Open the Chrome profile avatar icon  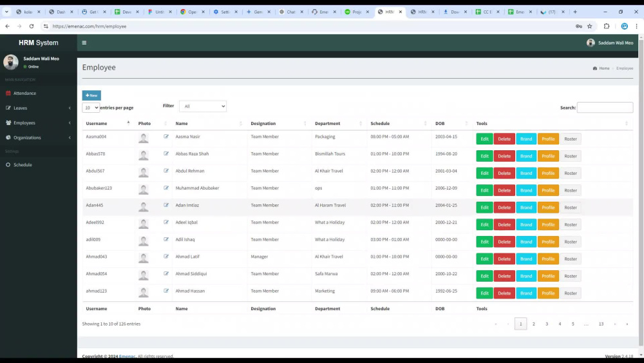tap(624, 26)
